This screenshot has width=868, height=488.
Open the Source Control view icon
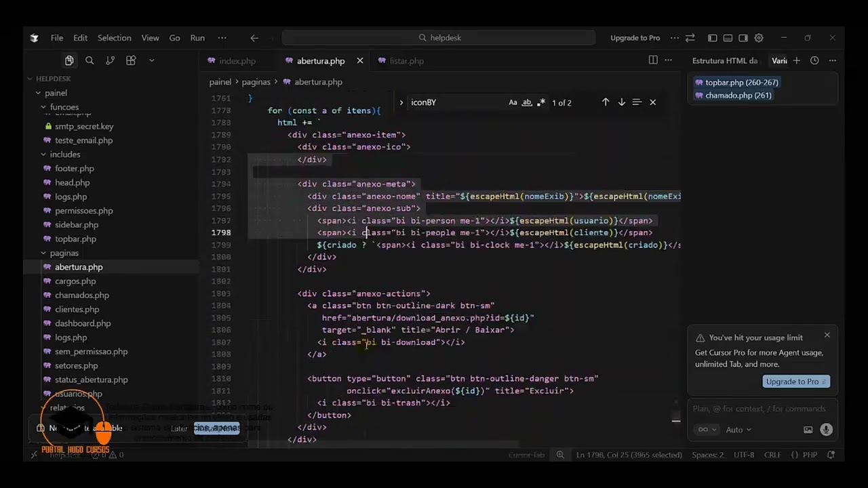tap(111, 60)
